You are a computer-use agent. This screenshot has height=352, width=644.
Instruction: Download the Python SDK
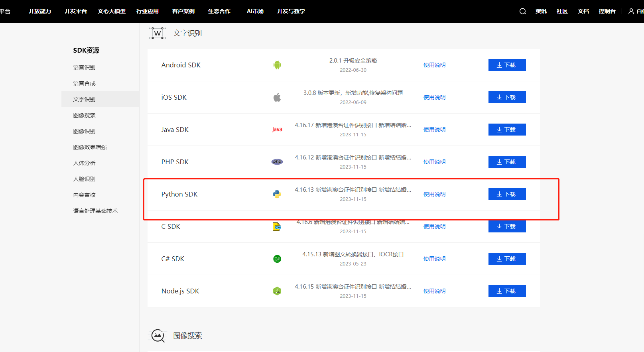click(507, 194)
